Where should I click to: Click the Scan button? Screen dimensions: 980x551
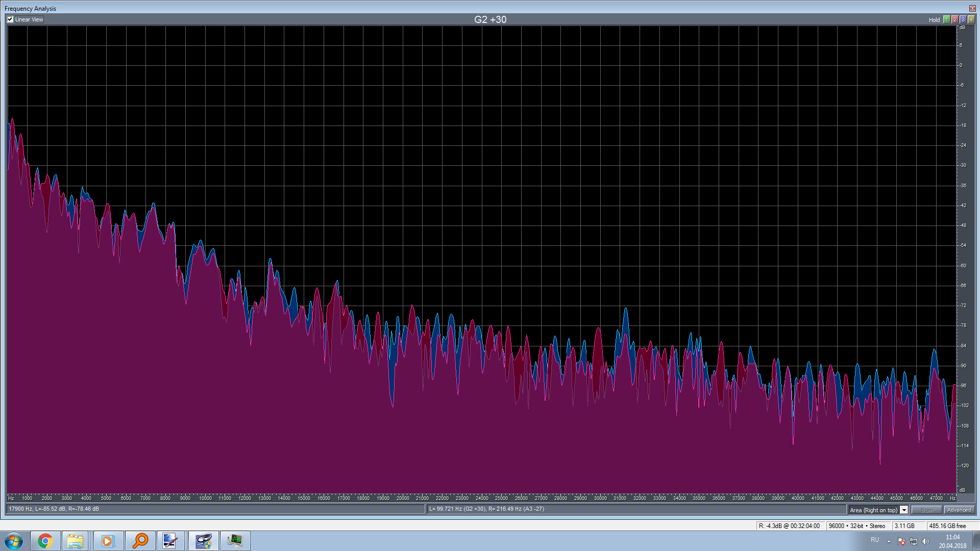click(x=926, y=510)
